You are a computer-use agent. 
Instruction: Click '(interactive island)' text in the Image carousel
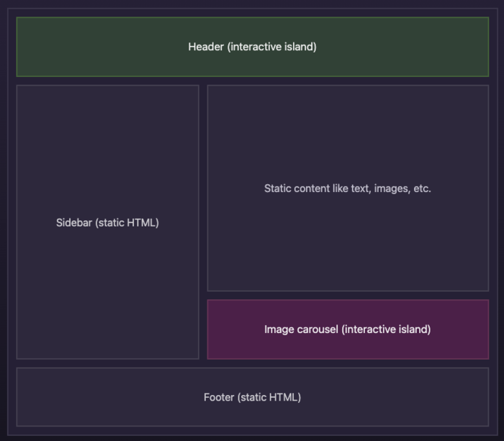[x=386, y=329]
